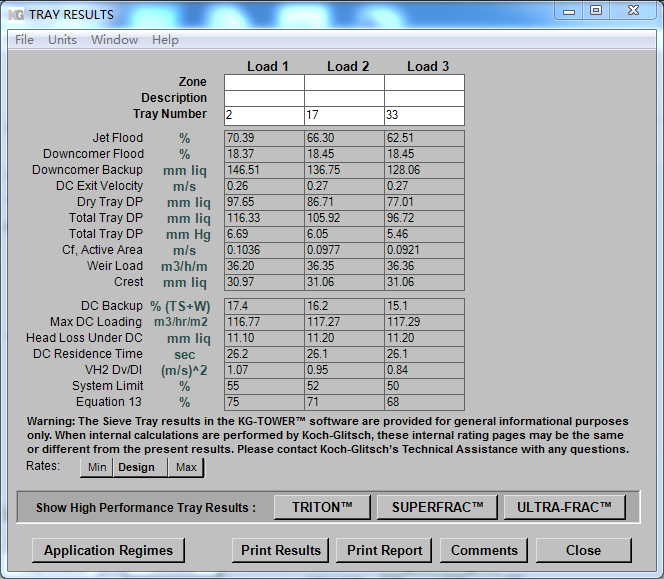The image size is (664, 579).
Task: Click Downcomer Flood value 18.37
Action: (x=264, y=154)
